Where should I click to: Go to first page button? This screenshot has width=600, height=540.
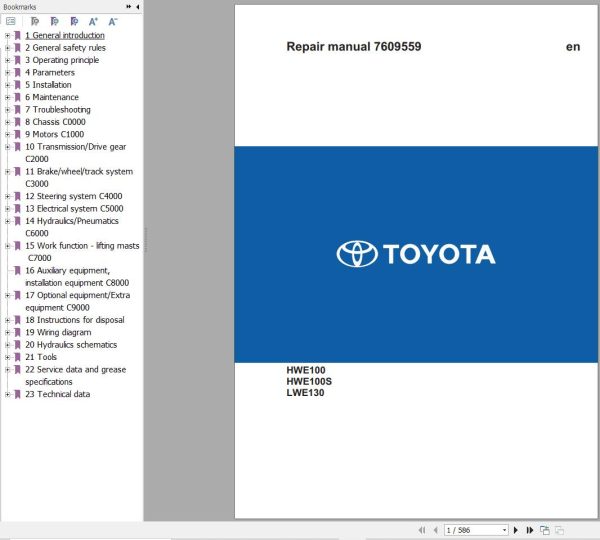coord(422,530)
